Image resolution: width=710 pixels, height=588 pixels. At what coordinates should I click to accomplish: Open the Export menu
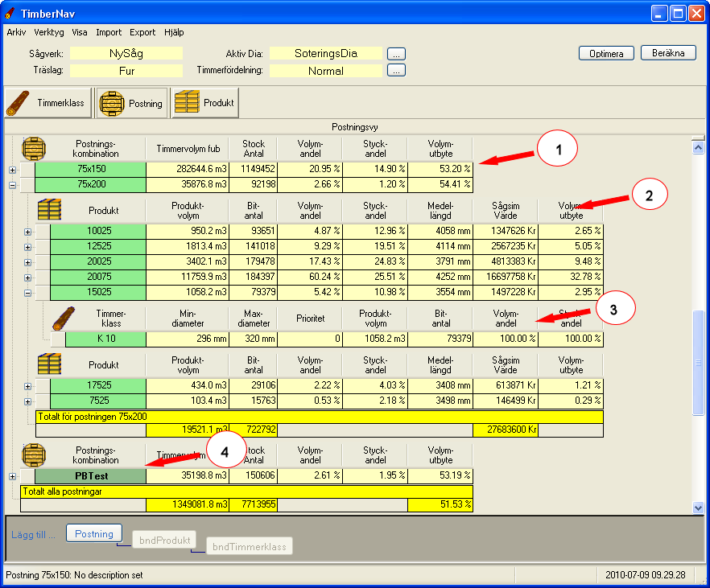[142, 32]
